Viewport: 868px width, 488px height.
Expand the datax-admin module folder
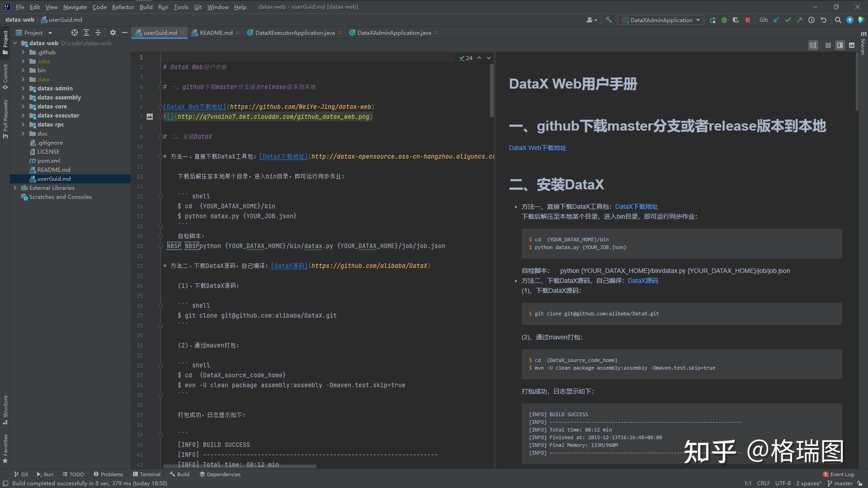(23, 89)
